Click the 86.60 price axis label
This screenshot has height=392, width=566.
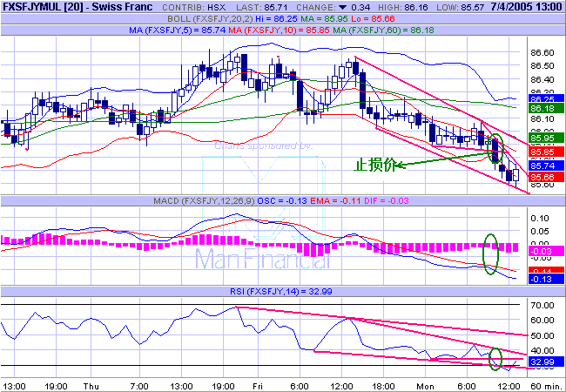click(x=542, y=53)
